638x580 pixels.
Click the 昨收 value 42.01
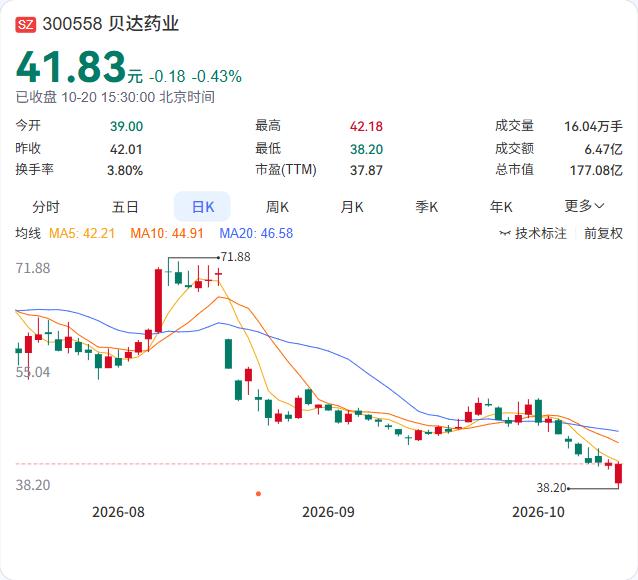click(126, 149)
